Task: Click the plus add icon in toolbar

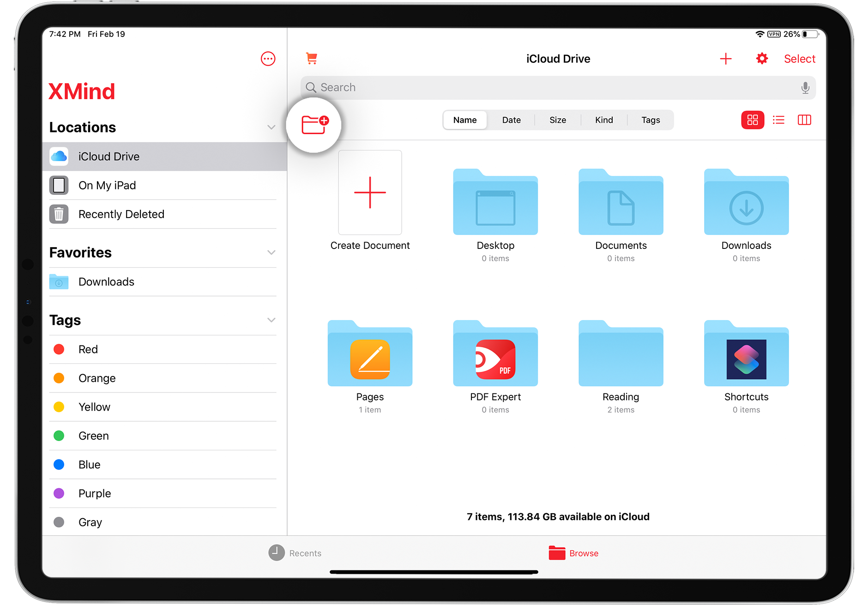Action: (x=725, y=59)
